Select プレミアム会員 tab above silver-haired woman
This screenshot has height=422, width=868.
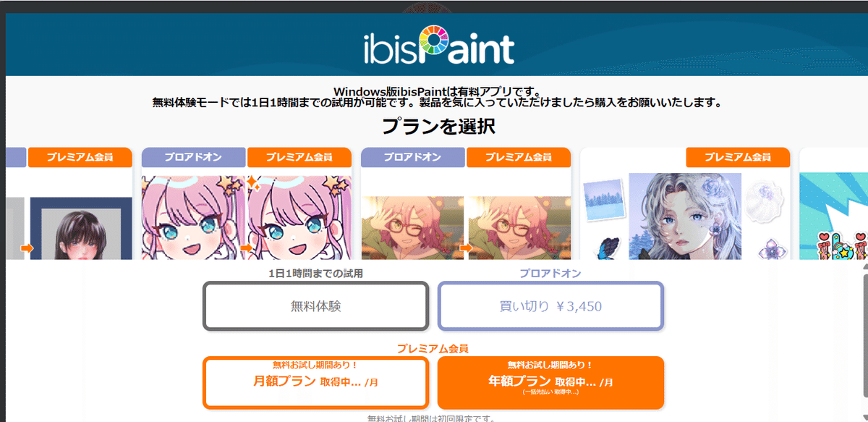(x=738, y=157)
